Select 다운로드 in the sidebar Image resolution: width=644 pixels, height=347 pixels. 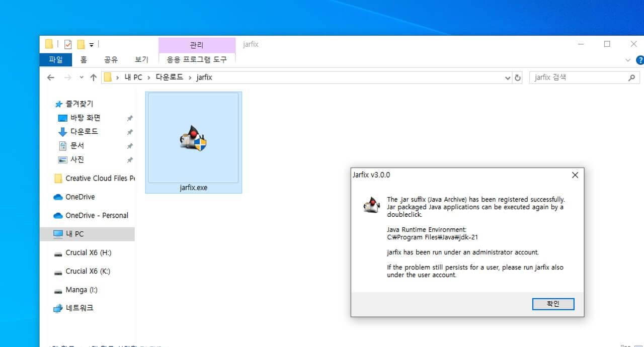pos(84,131)
